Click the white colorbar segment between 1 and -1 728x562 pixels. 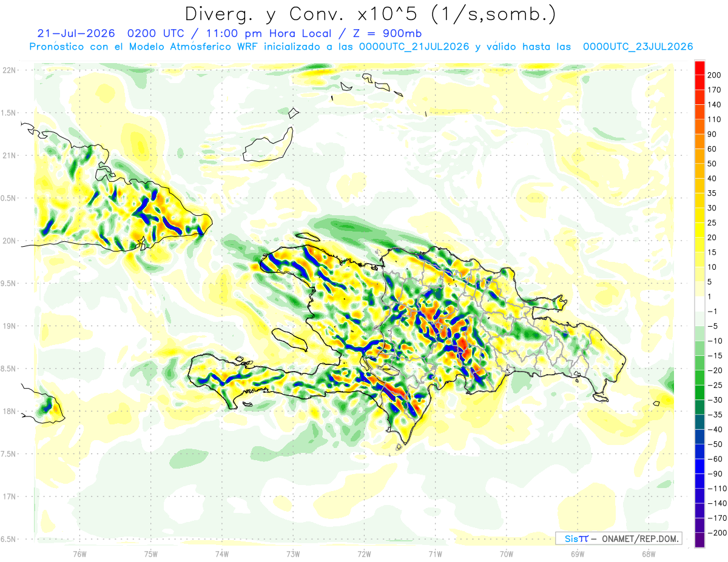pos(699,304)
